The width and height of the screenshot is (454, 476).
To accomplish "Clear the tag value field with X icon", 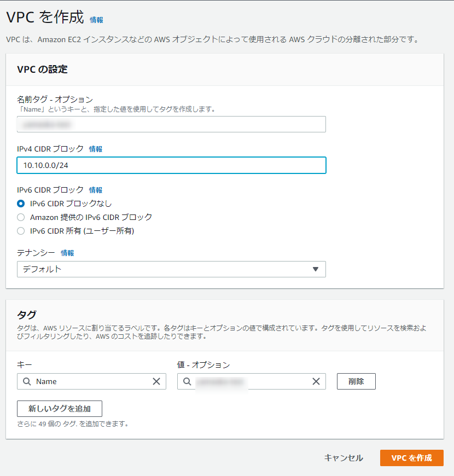I will (x=316, y=381).
